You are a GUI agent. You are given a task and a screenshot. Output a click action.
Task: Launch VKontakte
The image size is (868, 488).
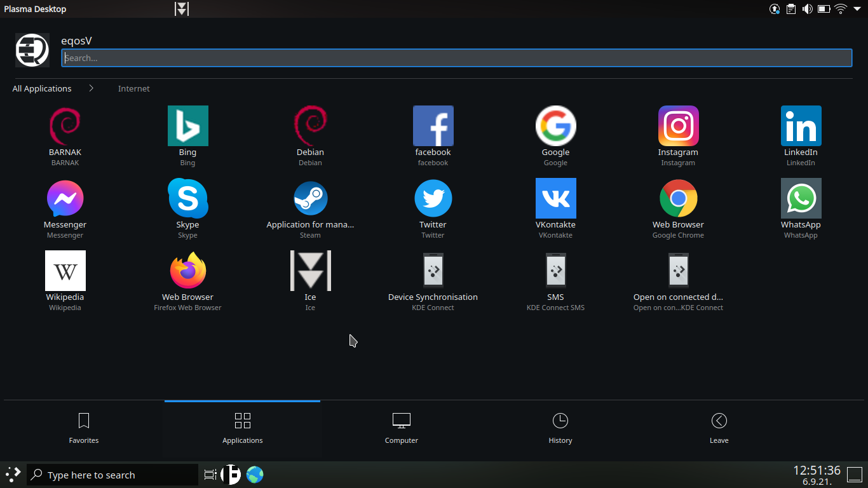tap(555, 208)
